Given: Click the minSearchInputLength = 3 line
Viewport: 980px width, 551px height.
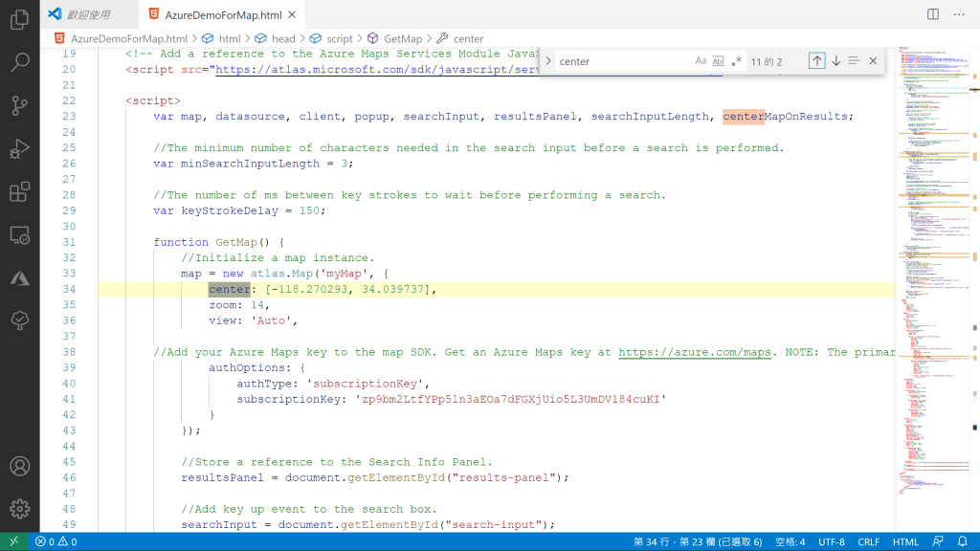Looking at the screenshot, I should [x=253, y=164].
